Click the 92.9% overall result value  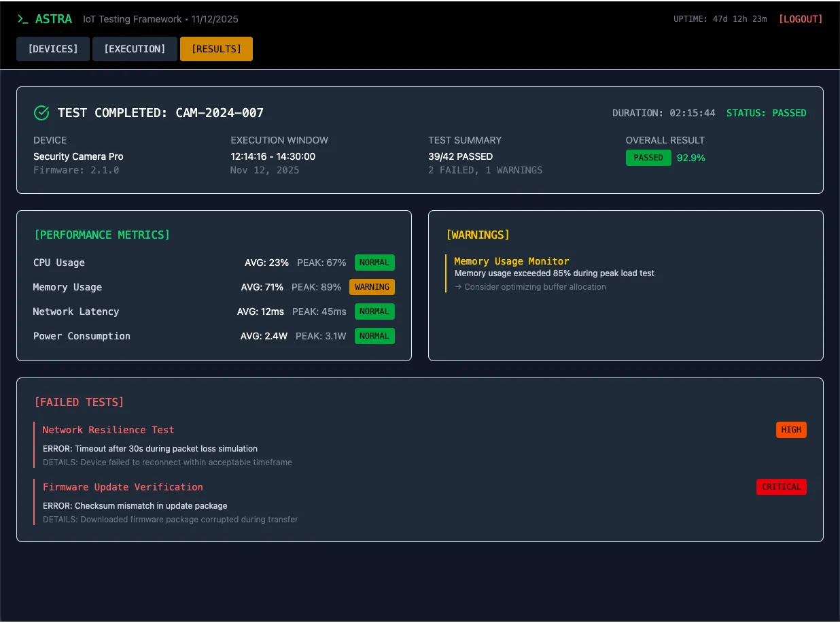[x=691, y=158]
